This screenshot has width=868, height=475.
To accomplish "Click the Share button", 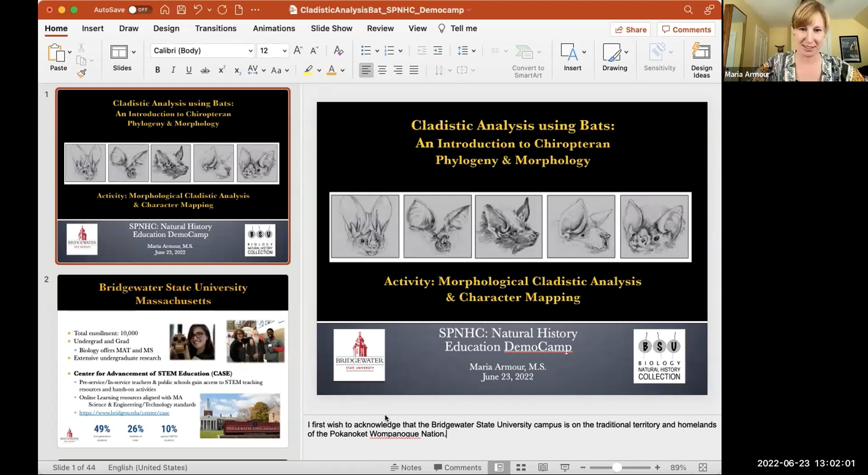I will pos(630,30).
